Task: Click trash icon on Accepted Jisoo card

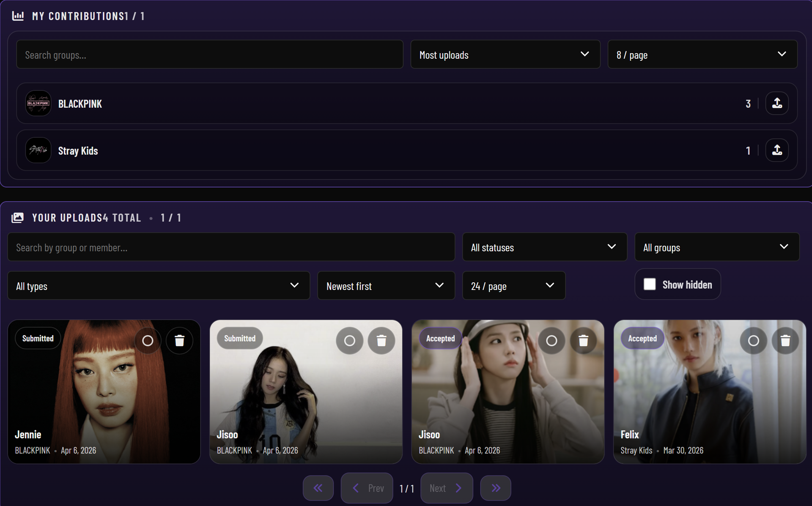Action: (x=583, y=341)
